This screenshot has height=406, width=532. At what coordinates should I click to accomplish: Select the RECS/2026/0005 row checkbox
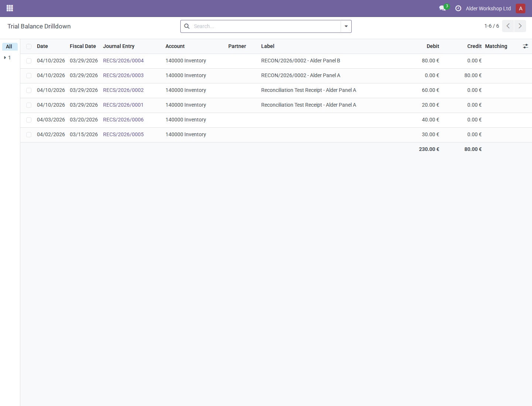pos(29,135)
